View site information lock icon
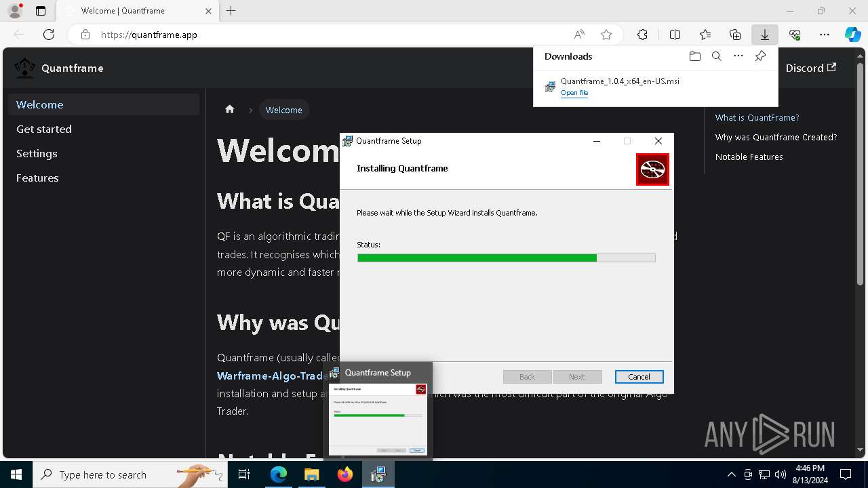This screenshot has width=868, height=488. (x=85, y=35)
